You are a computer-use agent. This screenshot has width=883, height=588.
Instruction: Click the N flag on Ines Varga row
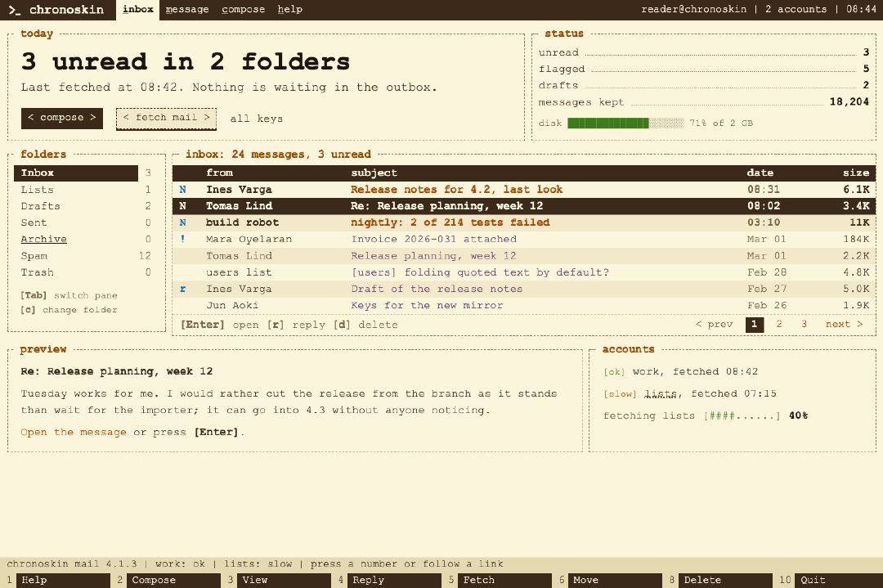182,190
